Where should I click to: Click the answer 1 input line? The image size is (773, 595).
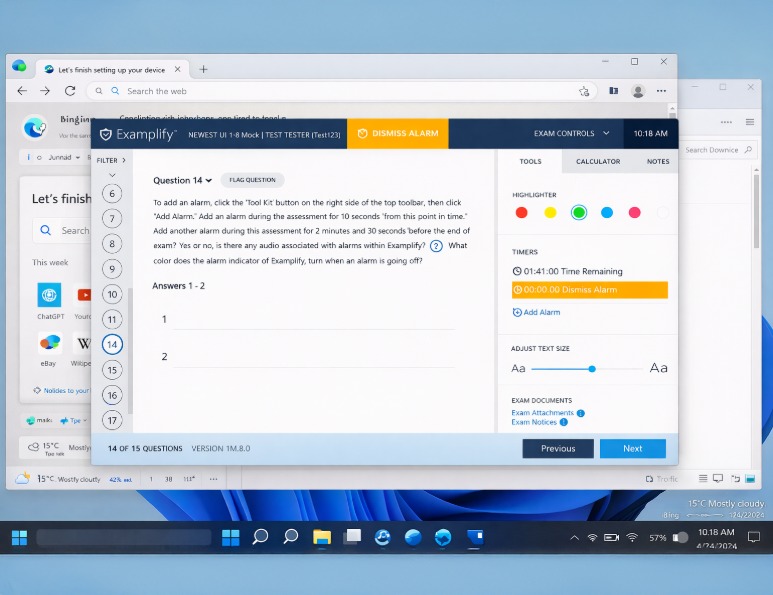(x=314, y=319)
